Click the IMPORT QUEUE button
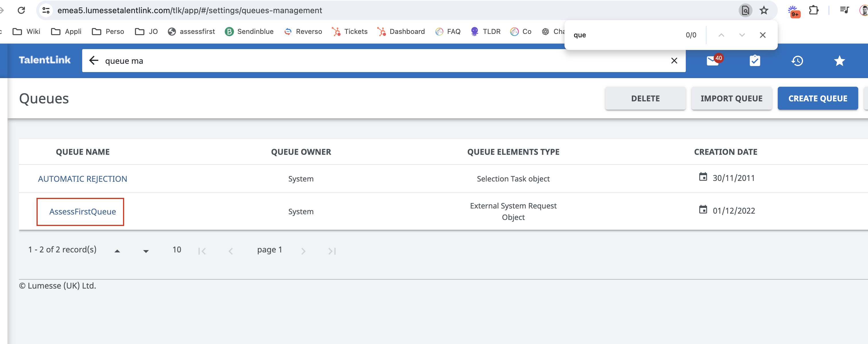The height and width of the screenshot is (344, 868). click(731, 98)
